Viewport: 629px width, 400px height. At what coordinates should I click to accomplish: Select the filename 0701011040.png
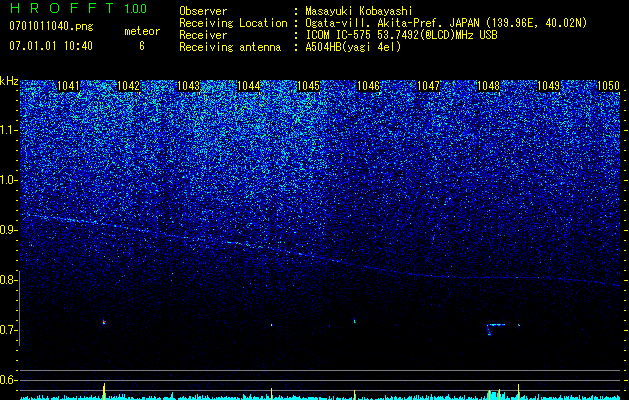(x=51, y=26)
